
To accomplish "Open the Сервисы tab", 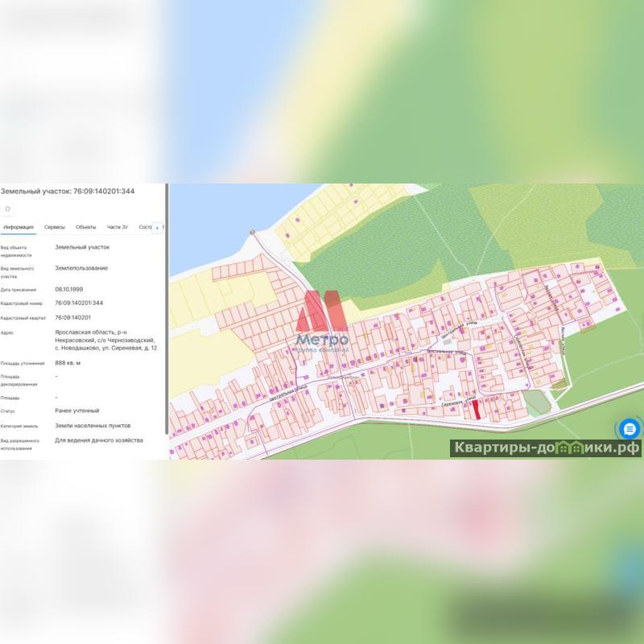I will coord(55,227).
